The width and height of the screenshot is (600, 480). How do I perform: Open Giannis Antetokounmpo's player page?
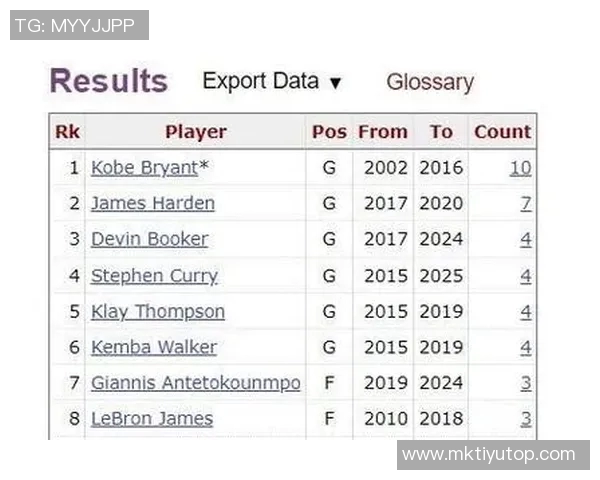(196, 383)
